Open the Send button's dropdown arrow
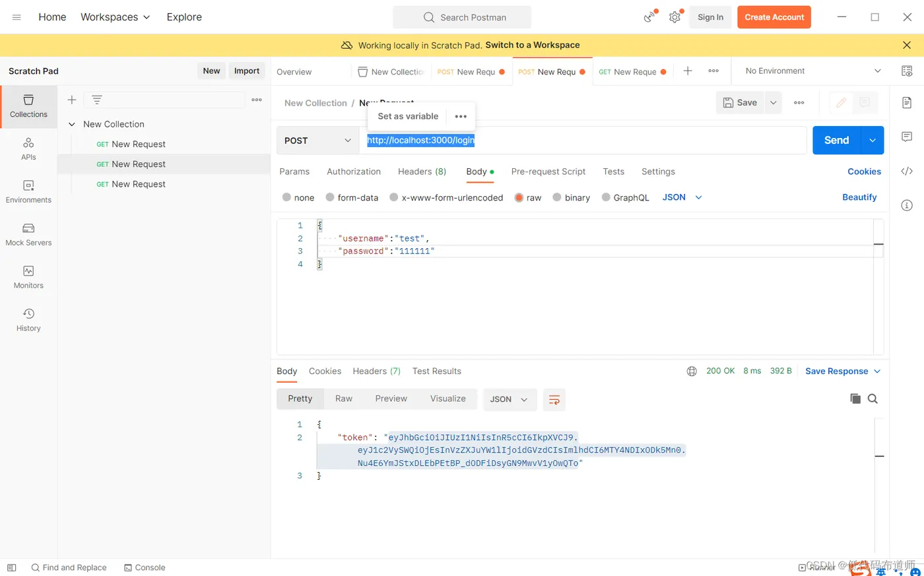 [873, 141]
